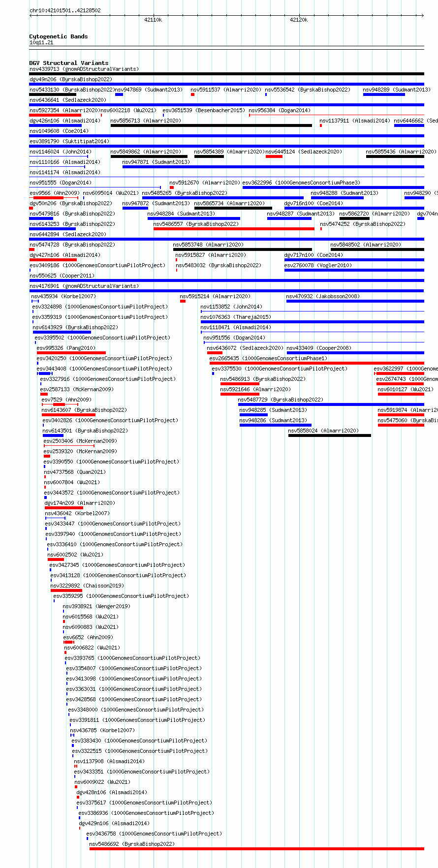Select the dgv49n206 ByrskaBishop2022 label
Screen dimensions: 438x868
tap(71, 79)
